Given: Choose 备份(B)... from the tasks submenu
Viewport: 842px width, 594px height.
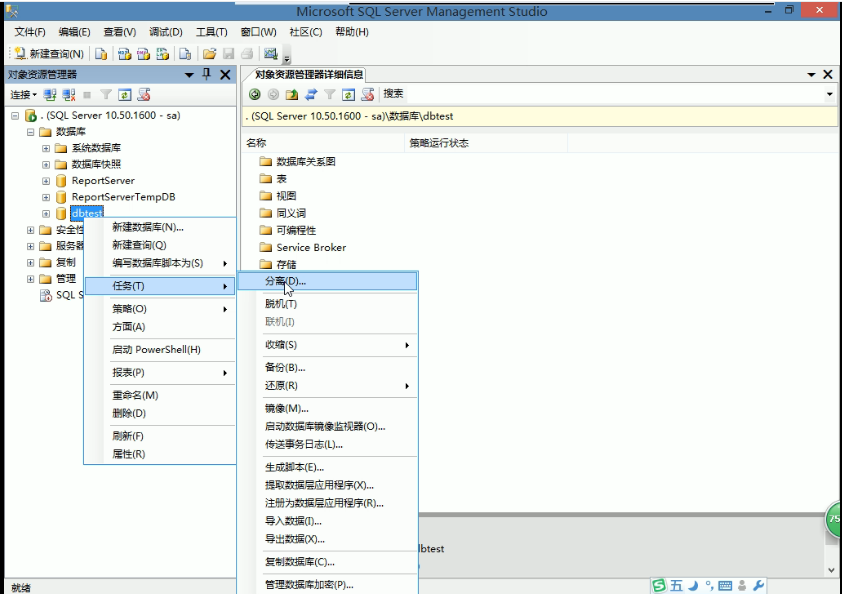Looking at the screenshot, I should coord(327,368).
